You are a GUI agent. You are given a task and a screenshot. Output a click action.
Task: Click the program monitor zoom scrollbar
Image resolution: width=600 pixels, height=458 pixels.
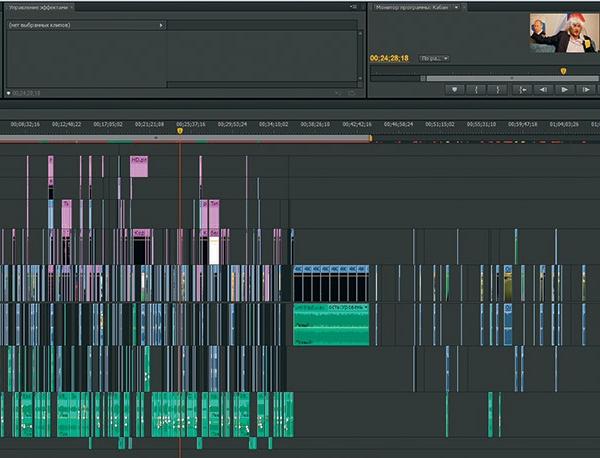tap(480, 78)
